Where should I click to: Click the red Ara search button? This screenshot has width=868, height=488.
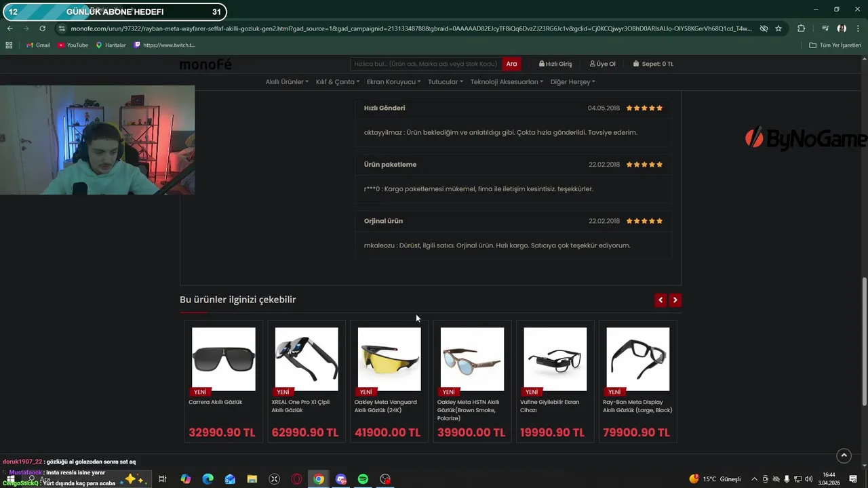coord(511,64)
